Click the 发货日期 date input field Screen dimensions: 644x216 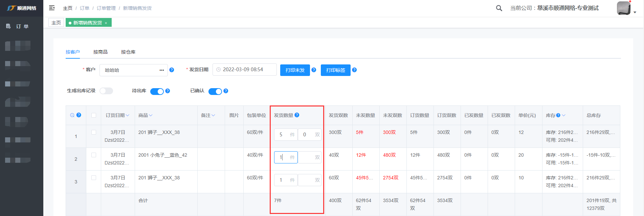pos(244,70)
